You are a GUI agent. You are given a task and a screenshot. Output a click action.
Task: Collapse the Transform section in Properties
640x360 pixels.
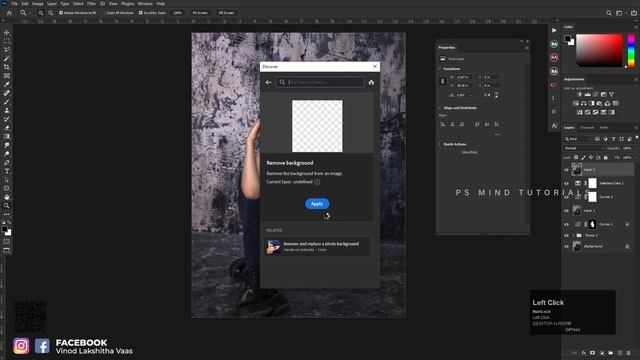(440, 69)
